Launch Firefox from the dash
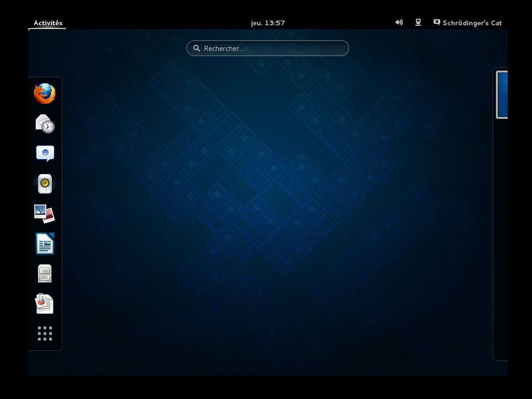Screen dimensions: 532x399 [x=45, y=94]
